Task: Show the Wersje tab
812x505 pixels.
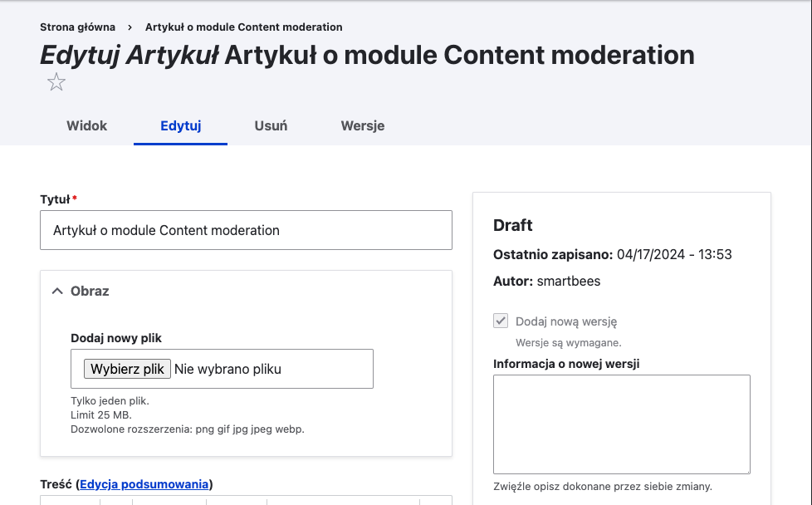Action: [x=362, y=126]
